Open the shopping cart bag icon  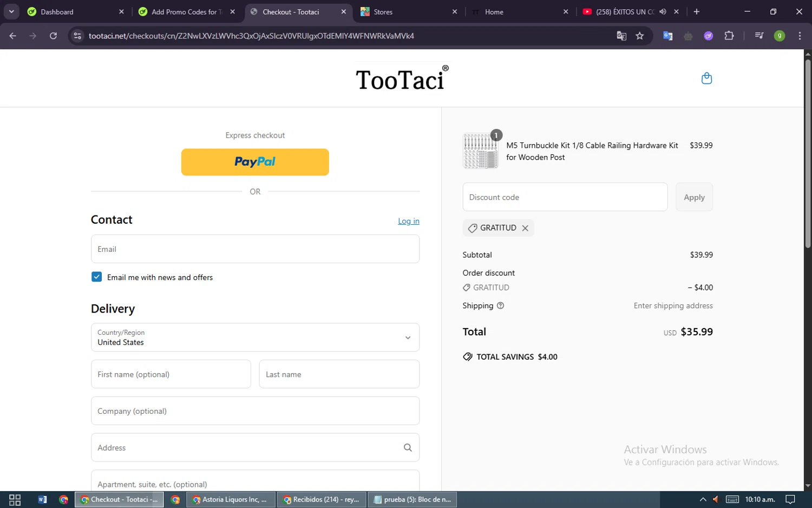[x=706, y=79]
